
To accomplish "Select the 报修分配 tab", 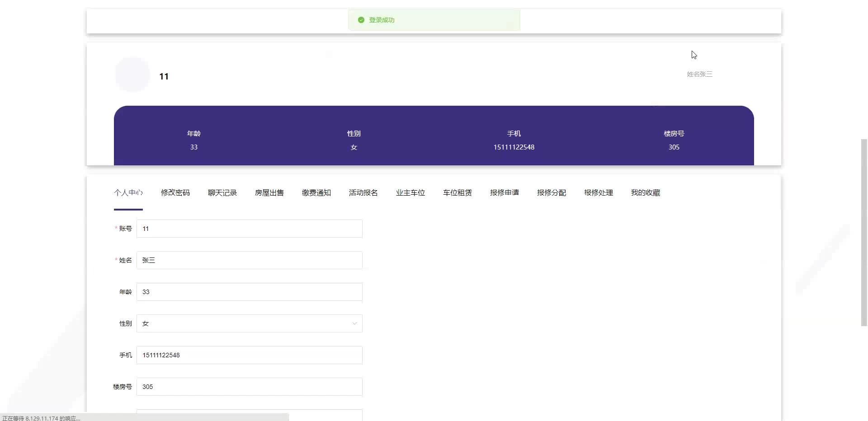I will (x=552, y=193).
